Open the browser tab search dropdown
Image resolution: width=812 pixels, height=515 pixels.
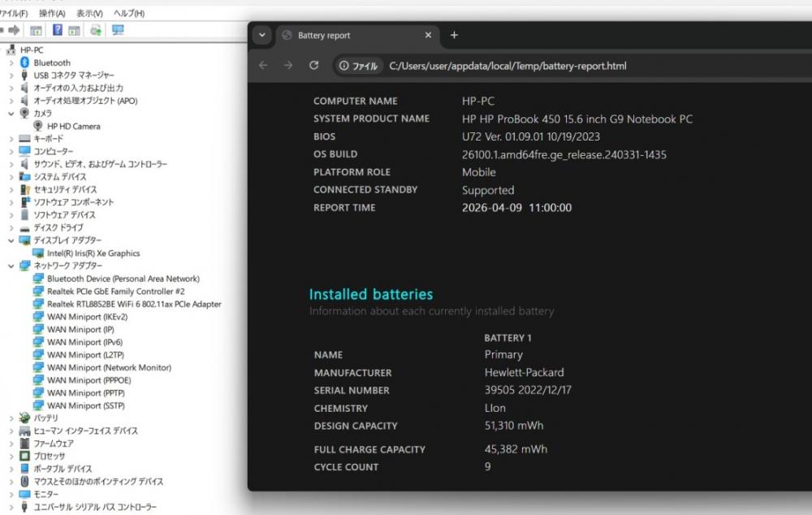click(x=261, y=35)
